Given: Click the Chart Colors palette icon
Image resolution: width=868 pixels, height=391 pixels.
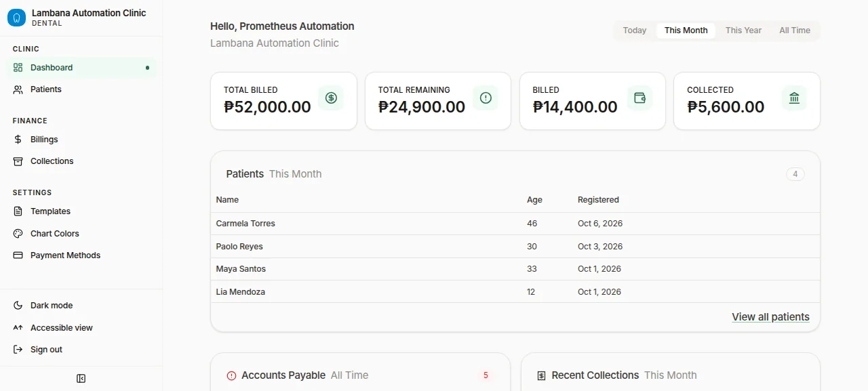Looking at the screenshot, I should [18, 234].
